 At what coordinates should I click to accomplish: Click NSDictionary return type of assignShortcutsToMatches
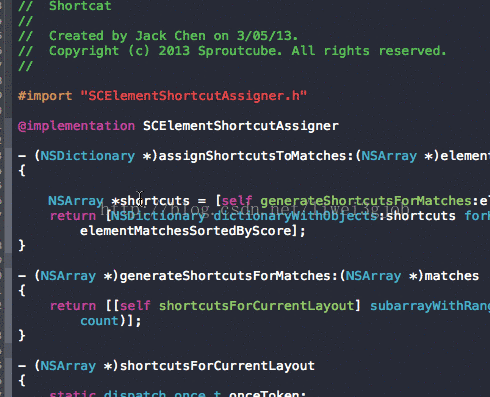pos(87,156)
